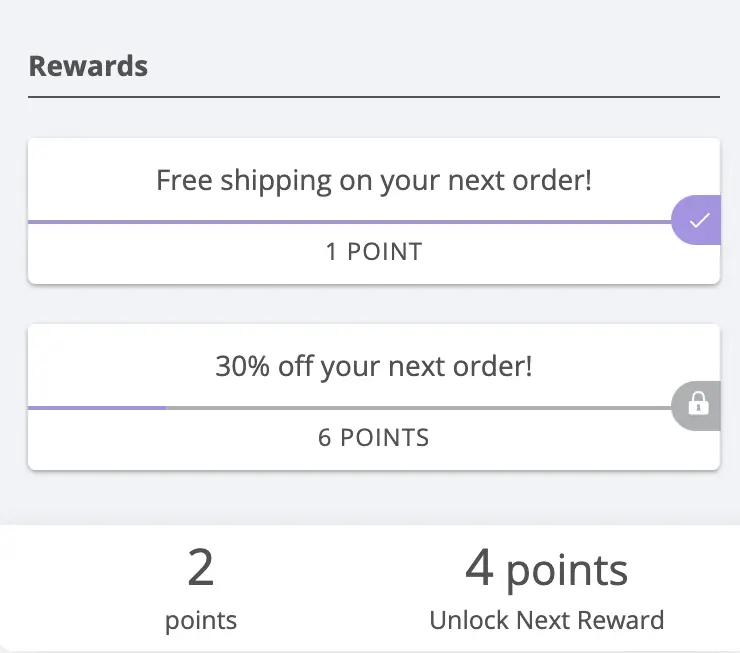The width and height of the screenshot is (740, 653).
Task: Click "30% off your next order!" text
Action: pyautogui.click(x=374, y=366)
